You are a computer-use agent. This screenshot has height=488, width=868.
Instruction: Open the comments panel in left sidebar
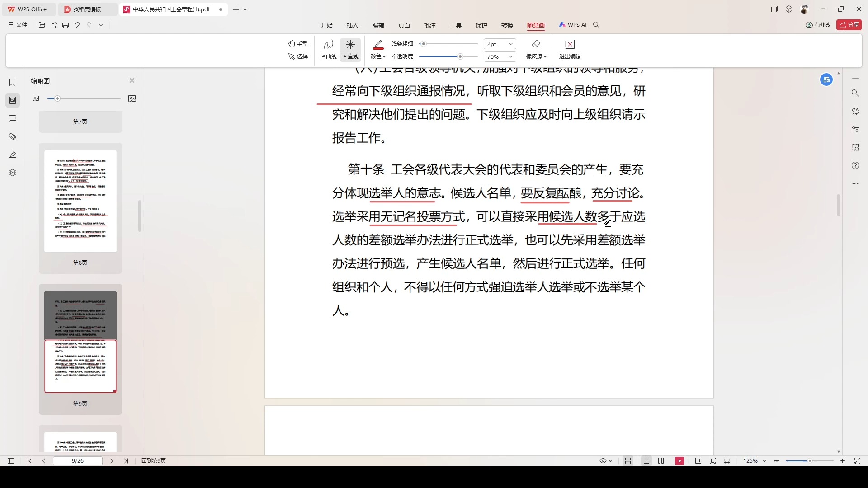click(13, 118)
